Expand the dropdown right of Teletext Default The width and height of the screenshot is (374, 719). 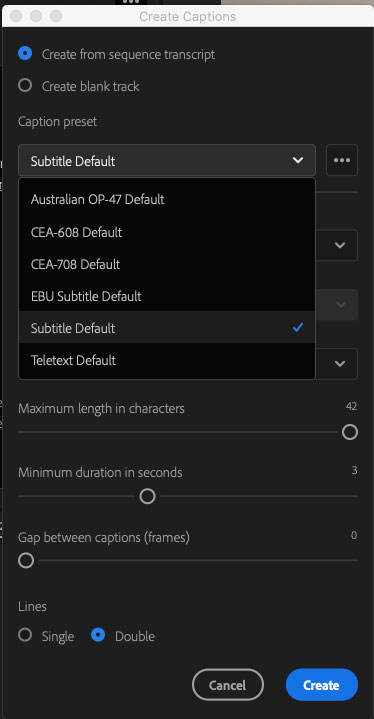340,364
